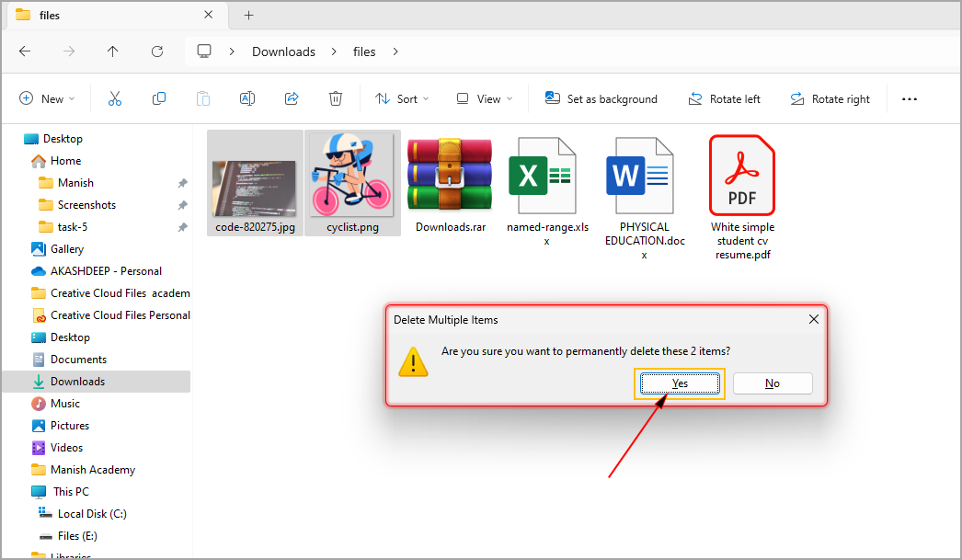Open the New dropdown menu

coord(47,99)
